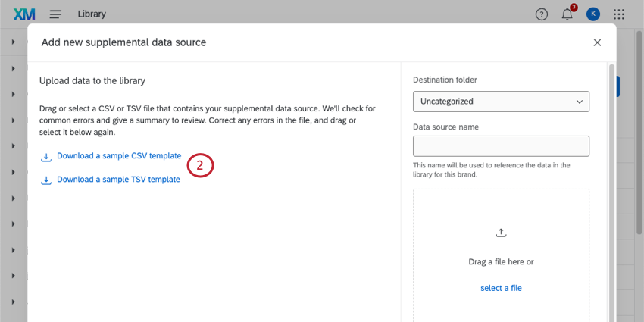The image size is (644, 322).
Task: Click the XM logo
Action: click(x=25, y=14)
